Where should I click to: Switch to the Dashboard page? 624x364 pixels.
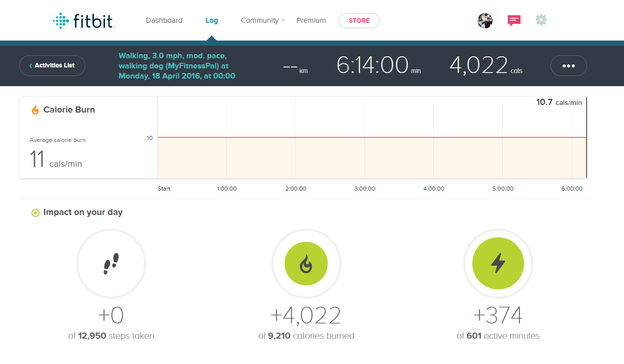[164, 20]
